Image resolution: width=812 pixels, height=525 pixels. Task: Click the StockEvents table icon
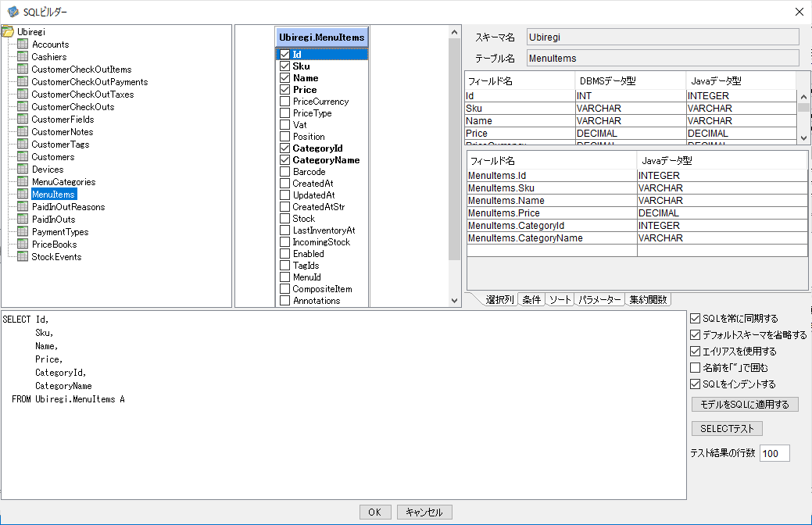pos(23,256)
